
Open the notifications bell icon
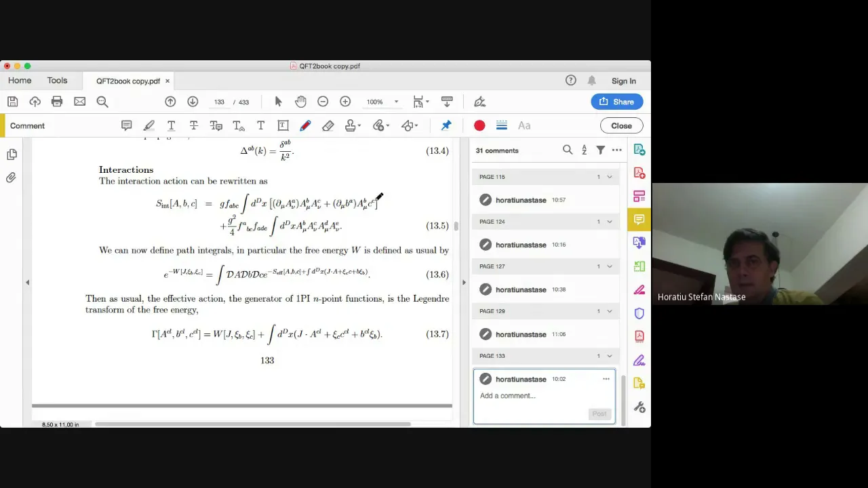click(592, 81)
